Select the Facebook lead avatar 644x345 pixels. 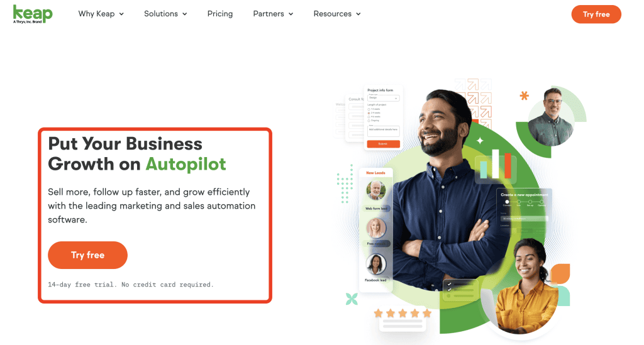[x=376, y=264]
